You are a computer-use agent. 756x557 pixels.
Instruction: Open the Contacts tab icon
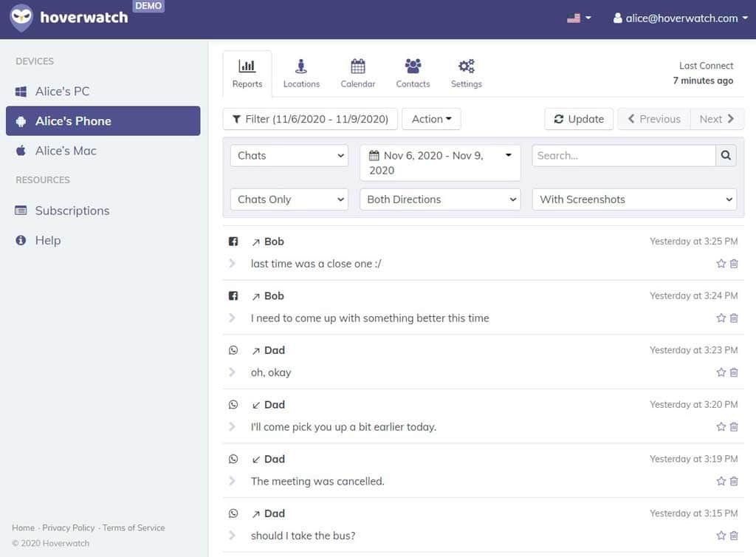pos(413,66)
